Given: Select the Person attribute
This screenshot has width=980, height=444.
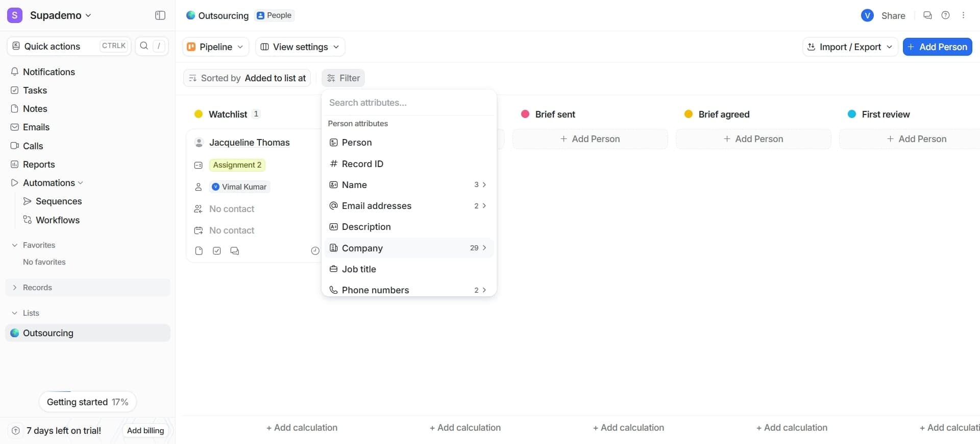Looking at the screenshot, I should pos(409,143).
